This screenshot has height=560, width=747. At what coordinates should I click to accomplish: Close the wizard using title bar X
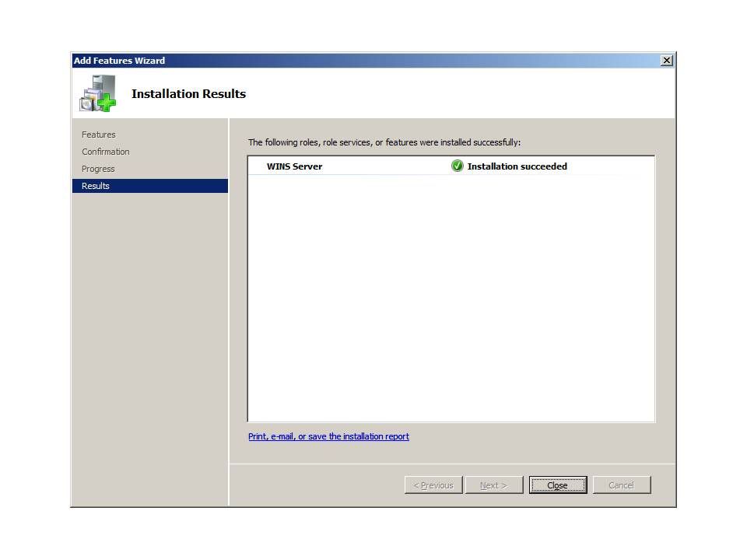(x=666, y=61)
